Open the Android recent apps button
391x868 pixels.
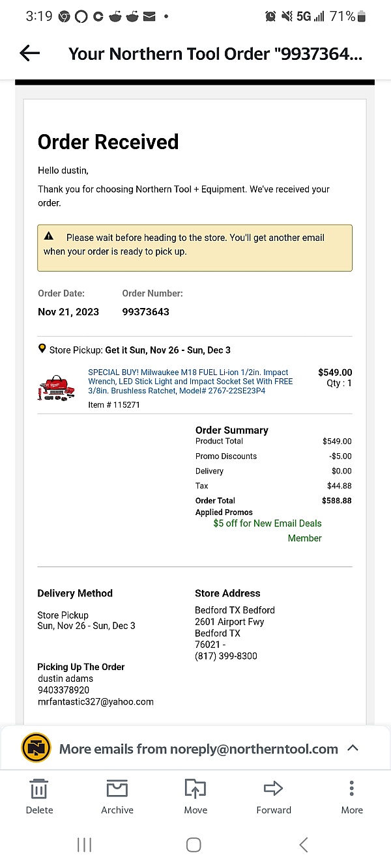click(x=84, y=845)
